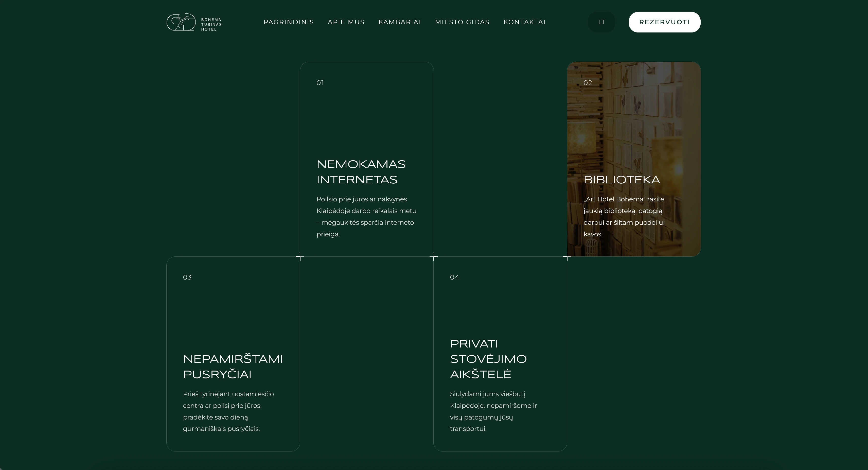Image resolution: width=868 pixels, height=470 pixels.
Task: Click the 04 number label
Action: click(x=454, y=277)
